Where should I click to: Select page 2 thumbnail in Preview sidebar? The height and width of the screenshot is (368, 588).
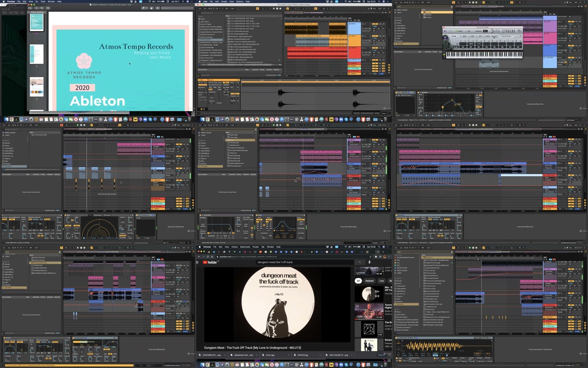click(37, 54)
